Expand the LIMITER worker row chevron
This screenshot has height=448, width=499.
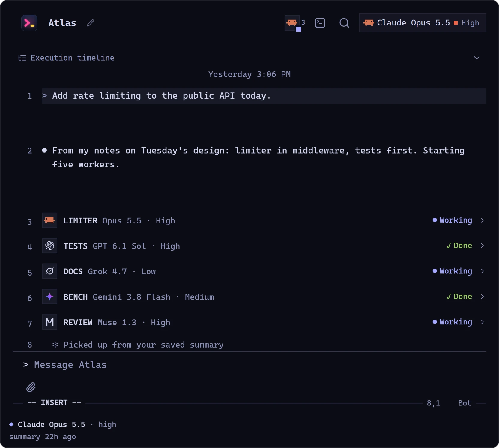[x=482, y=220]
